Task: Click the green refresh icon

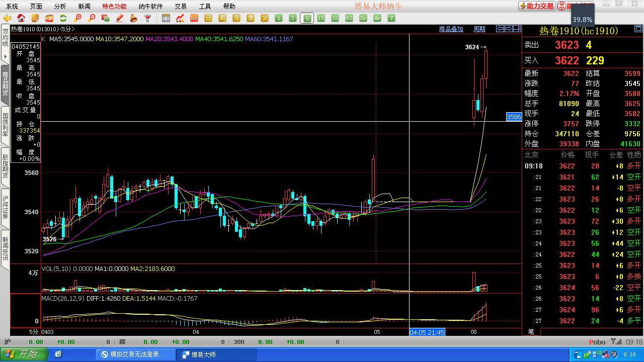Action: (x=63, y=18)
